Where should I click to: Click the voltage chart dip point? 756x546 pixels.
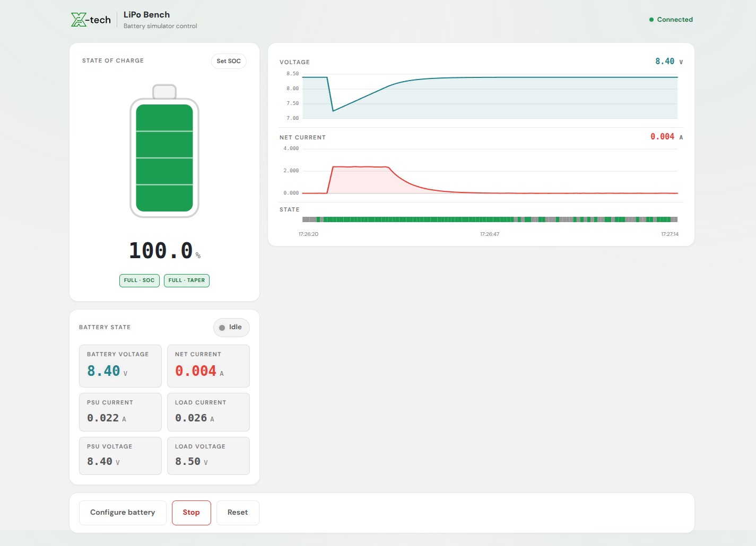[333, 111]
